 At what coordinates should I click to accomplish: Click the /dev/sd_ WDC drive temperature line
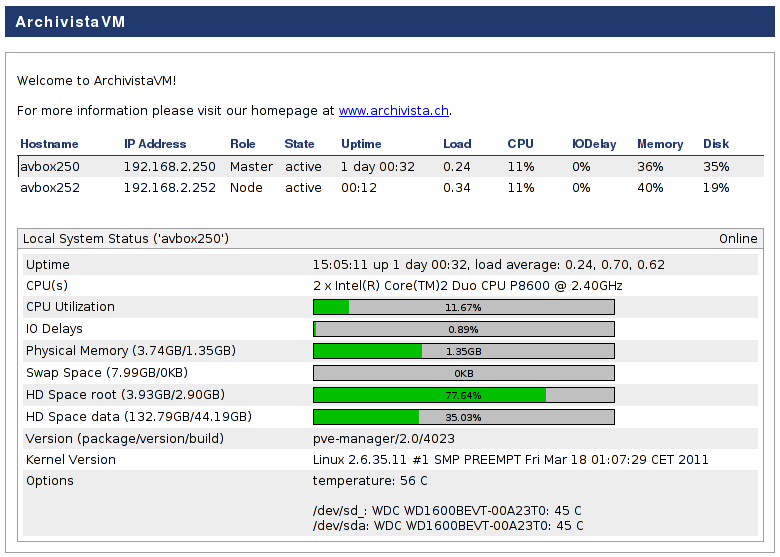coord(447,511)
